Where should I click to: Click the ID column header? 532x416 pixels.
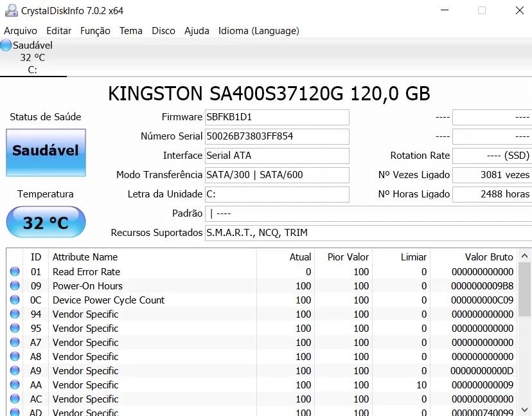pyautogui.click(x=35, y=257)
